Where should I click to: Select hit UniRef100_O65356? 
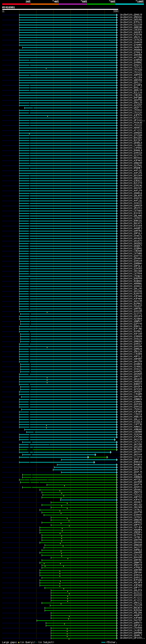coord(131,20)
